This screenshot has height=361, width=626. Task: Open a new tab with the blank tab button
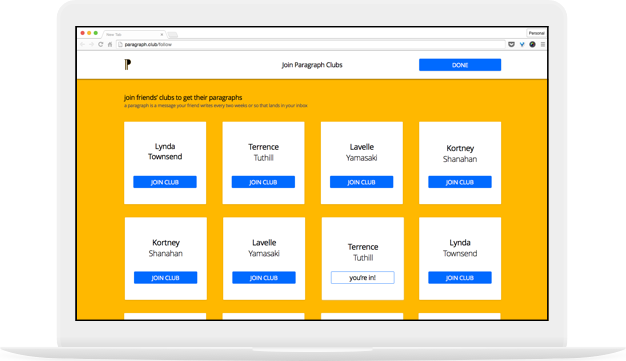(x=172, y=35)
